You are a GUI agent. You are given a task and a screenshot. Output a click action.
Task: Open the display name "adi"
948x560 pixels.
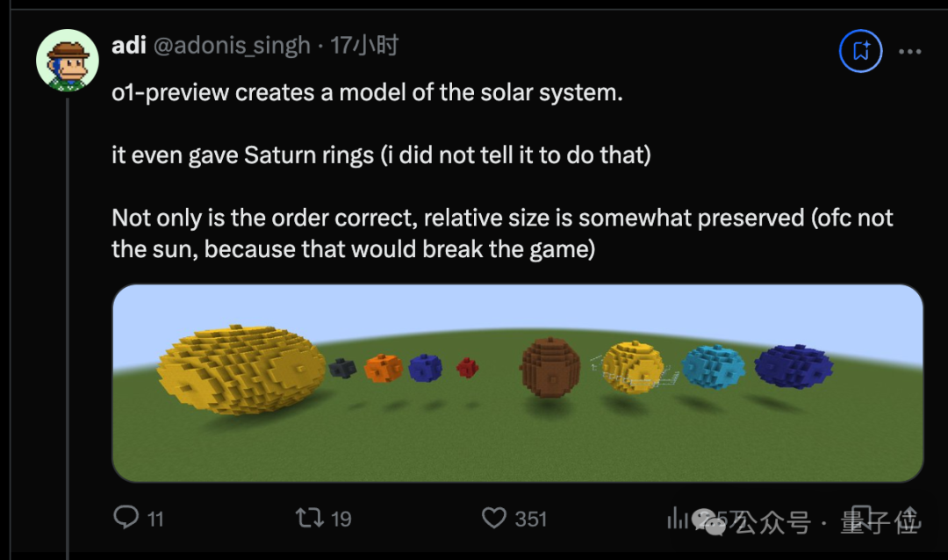click(129, 45)
